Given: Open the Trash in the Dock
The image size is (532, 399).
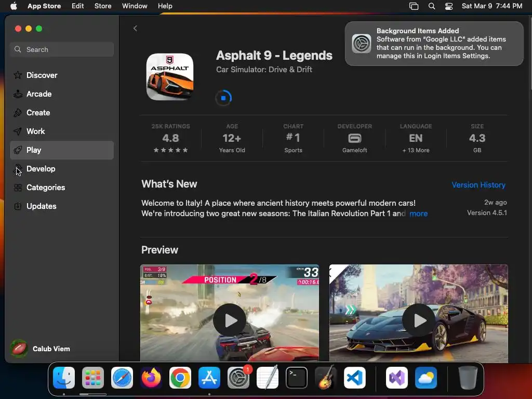Looking at the screenshot, I should 468,378.
